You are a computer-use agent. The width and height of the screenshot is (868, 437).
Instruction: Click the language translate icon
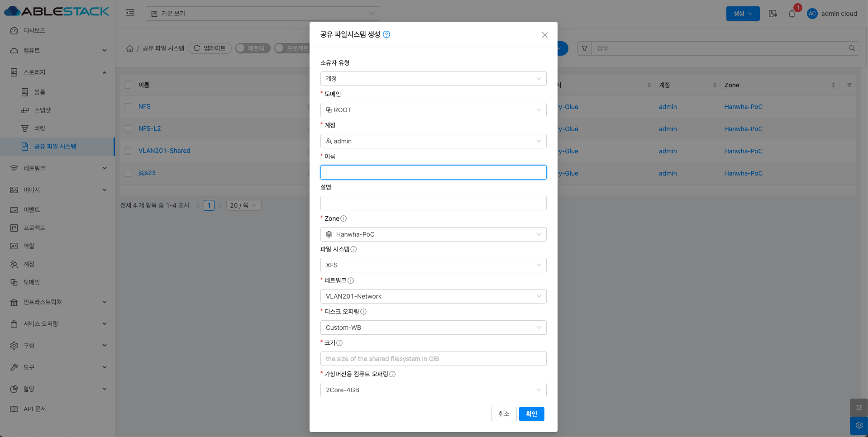[x=773, y=14]
